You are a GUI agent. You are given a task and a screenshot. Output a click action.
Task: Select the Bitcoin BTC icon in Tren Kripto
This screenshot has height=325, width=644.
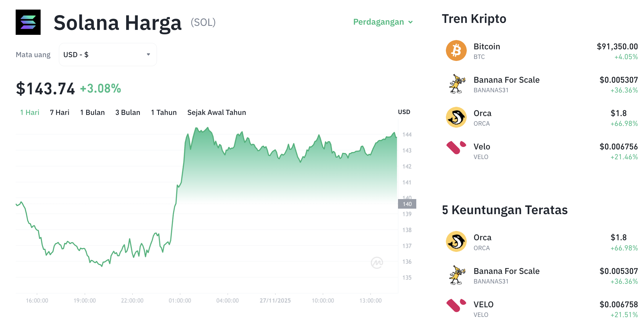[456, 50]
